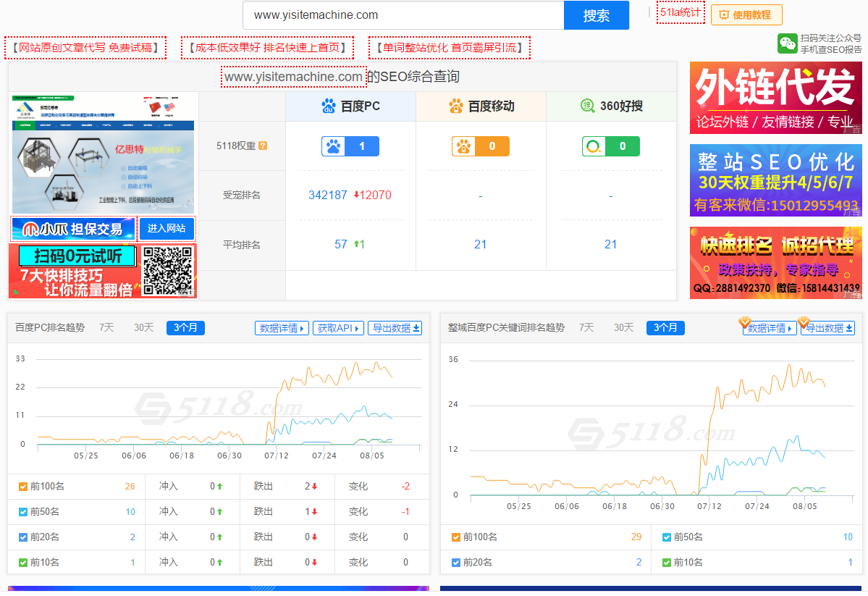
Task: Click the Baidu mobile weight badge showing 0
Action: [481, 146]
